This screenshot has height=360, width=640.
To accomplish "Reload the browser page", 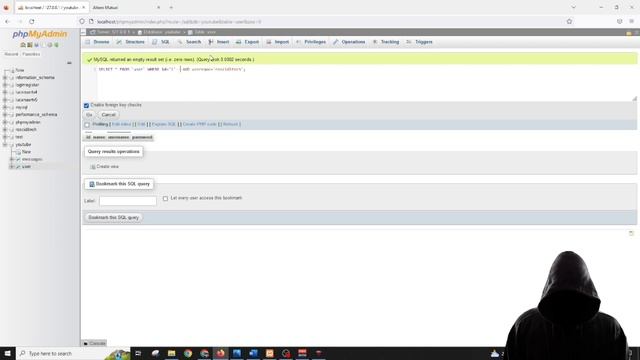I will coord(32,21).
